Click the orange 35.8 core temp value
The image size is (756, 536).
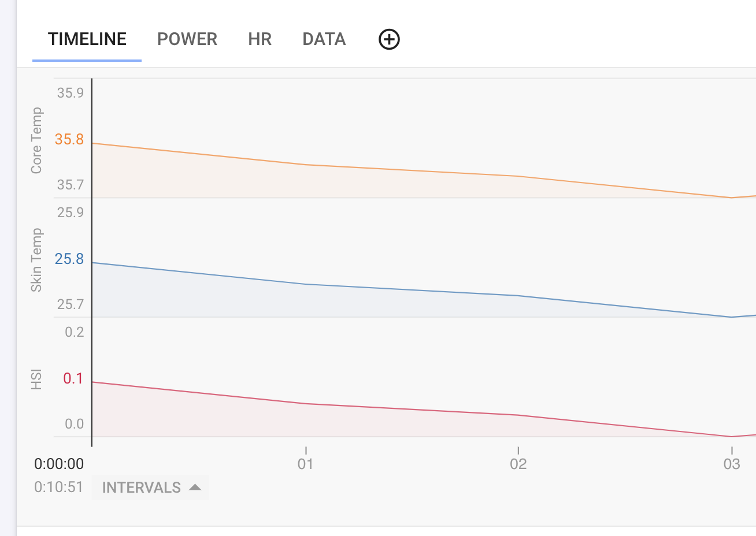[69, 139]
